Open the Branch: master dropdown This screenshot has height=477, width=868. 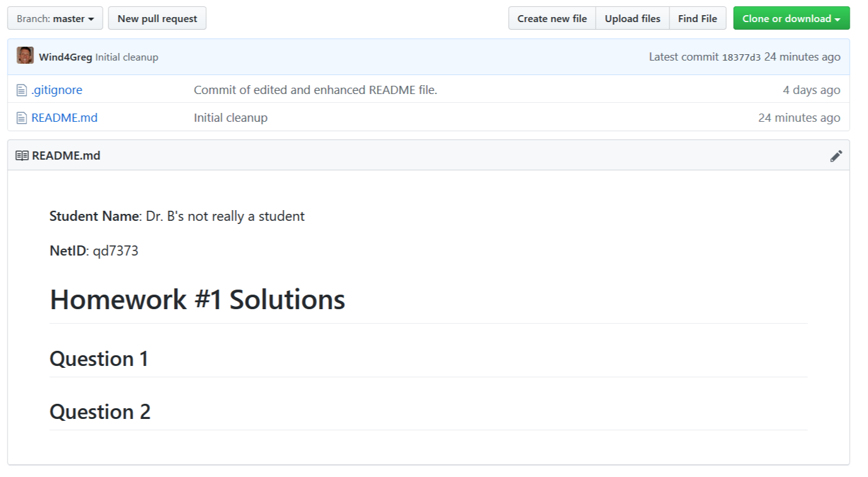54,18
